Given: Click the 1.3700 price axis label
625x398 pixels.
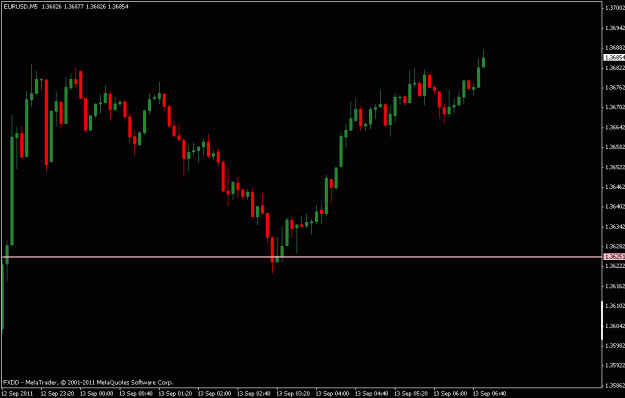Looking at the screenshot, I should 615,8.
